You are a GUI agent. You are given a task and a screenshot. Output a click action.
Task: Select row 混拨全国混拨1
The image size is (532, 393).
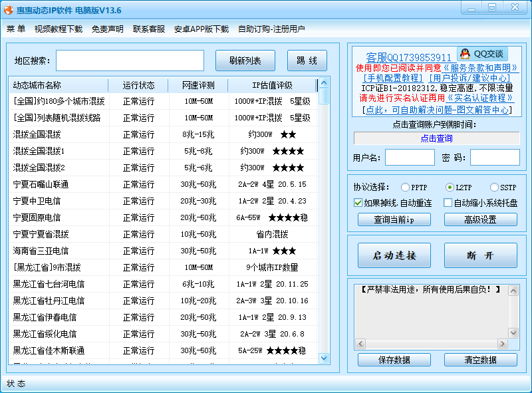tap(163, 151)
